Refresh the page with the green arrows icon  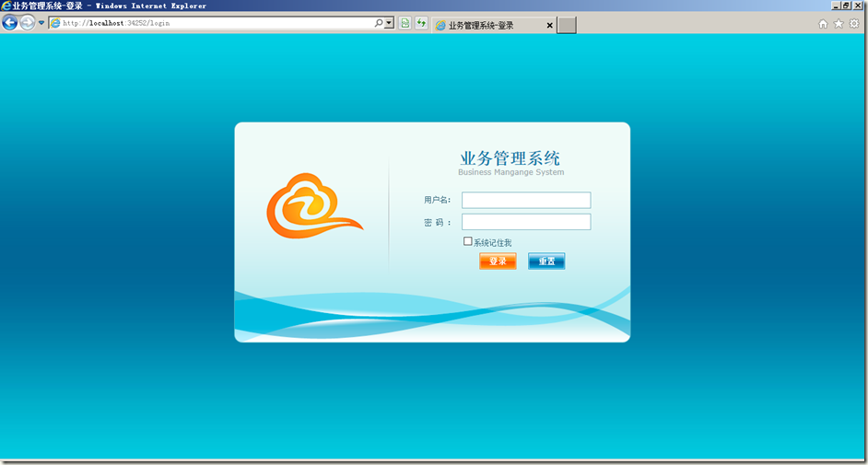(x=421, y=23)
